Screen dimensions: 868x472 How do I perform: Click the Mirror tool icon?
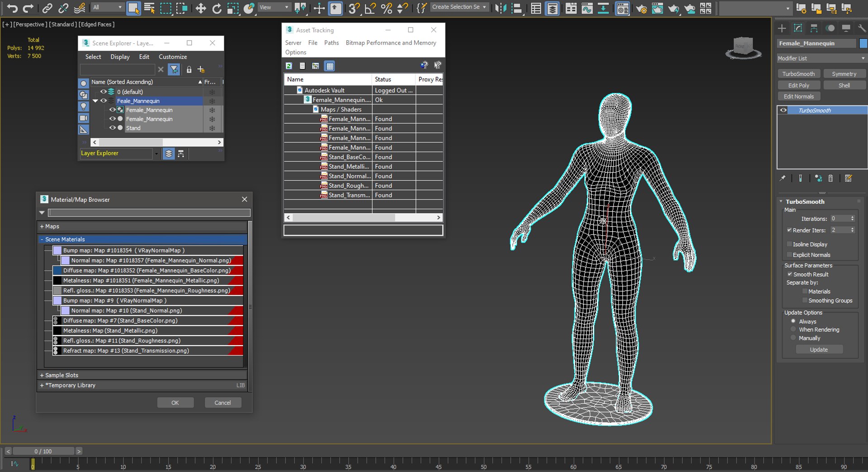click(501, 8)
